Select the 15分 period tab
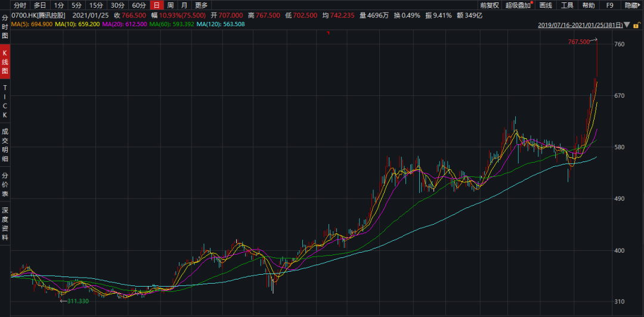This screenshot has height=317, width=644. (95, 5)
